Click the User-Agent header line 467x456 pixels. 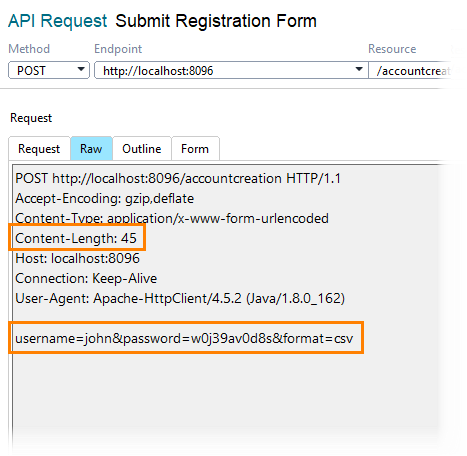point(180,298)
